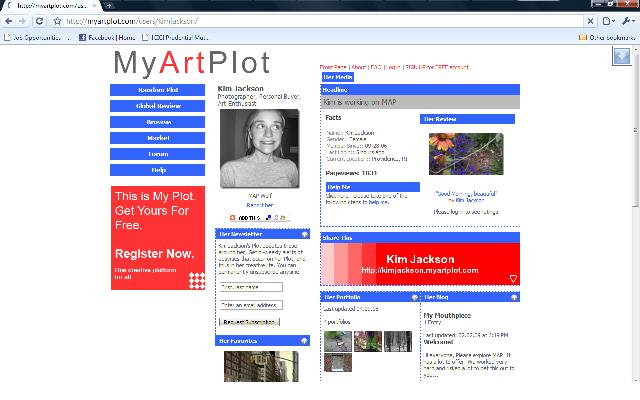Go to the Global Review section
Screen dimensions: 640x400
click(x=158, y=105)
